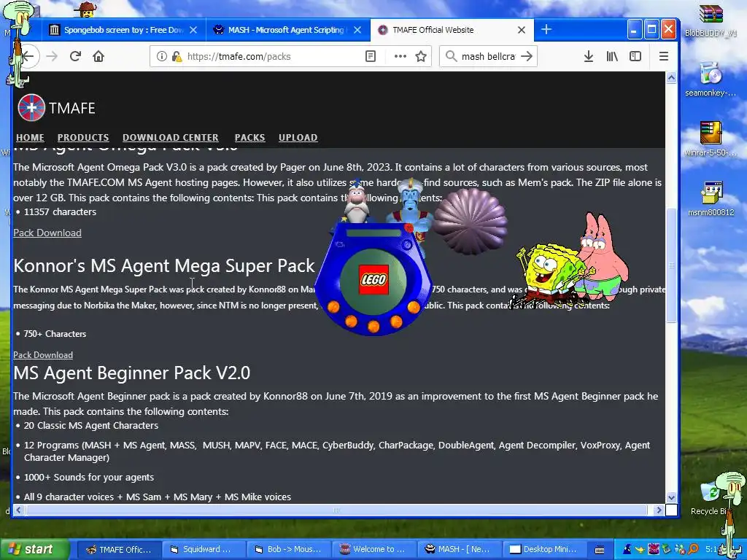Open DOWNLOAD CENTER in site navigation

coord(171,138)
